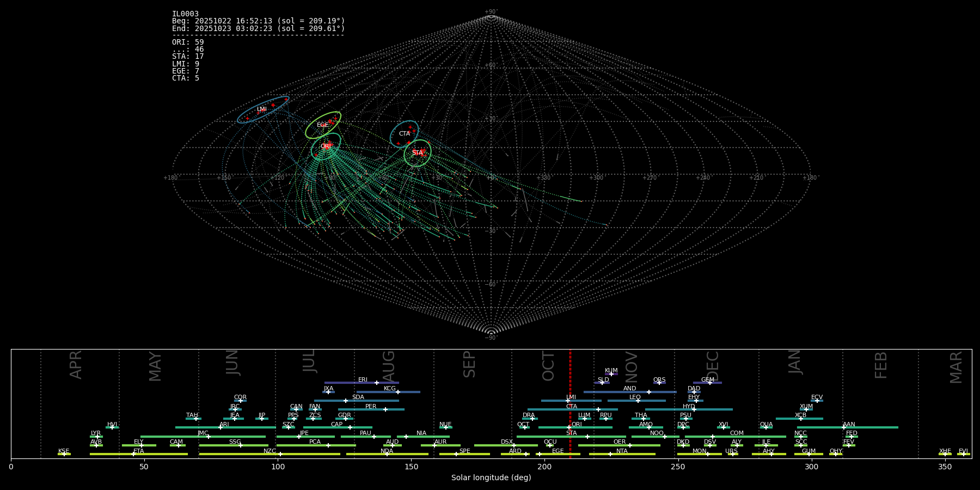This screenshot has height=490, width=980.
Task: Click the HYD shower label in timeline
Action: click(689, 407)
